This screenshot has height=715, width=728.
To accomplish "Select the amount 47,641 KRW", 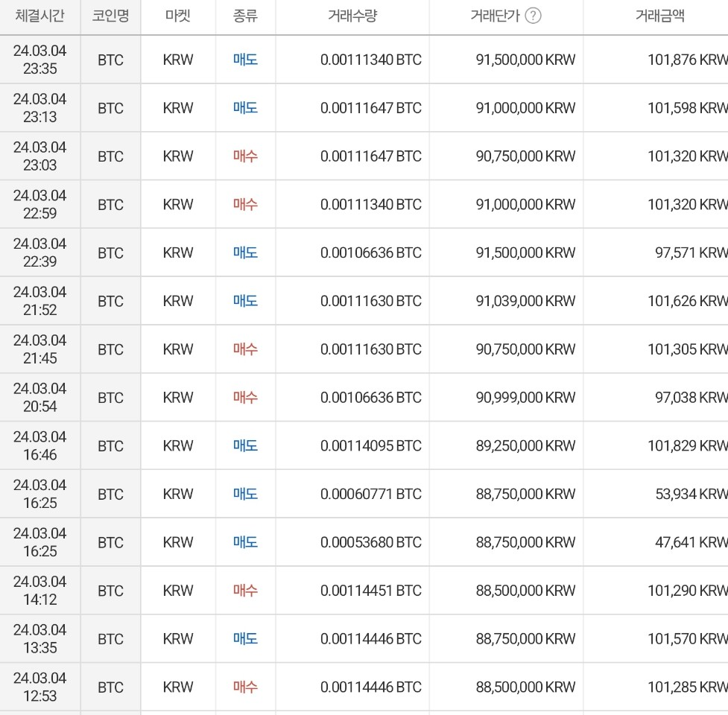I will pyautogui.click(x=691, y=542).
